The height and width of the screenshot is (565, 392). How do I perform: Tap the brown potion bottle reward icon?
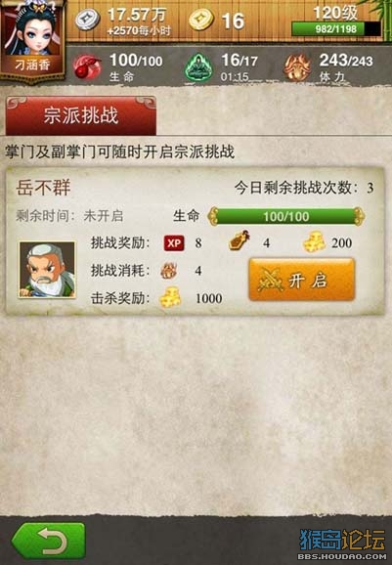[x=240, y=240]
